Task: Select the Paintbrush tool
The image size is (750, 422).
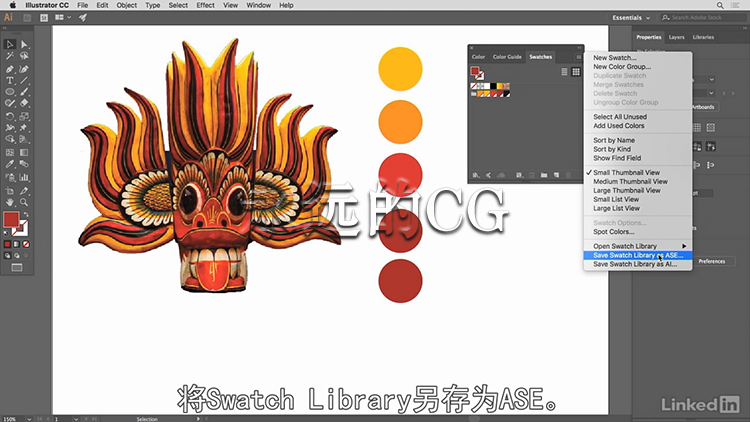Action: (24, 92)
